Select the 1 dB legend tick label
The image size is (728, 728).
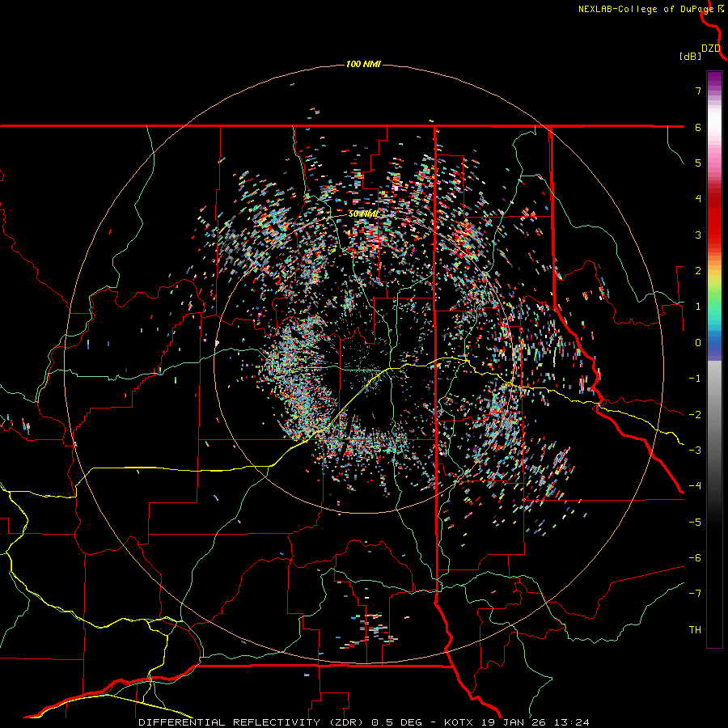pyautogui.click(x=698, y=307)
